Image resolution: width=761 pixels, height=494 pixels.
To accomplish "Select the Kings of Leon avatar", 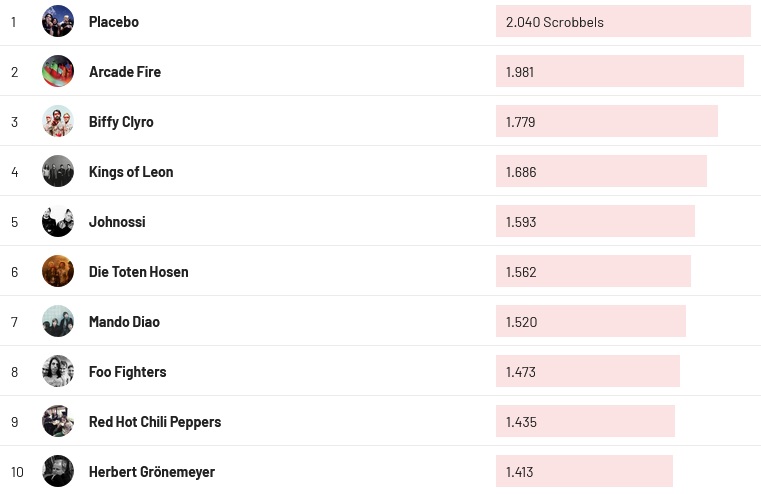I will coord(58,171).
